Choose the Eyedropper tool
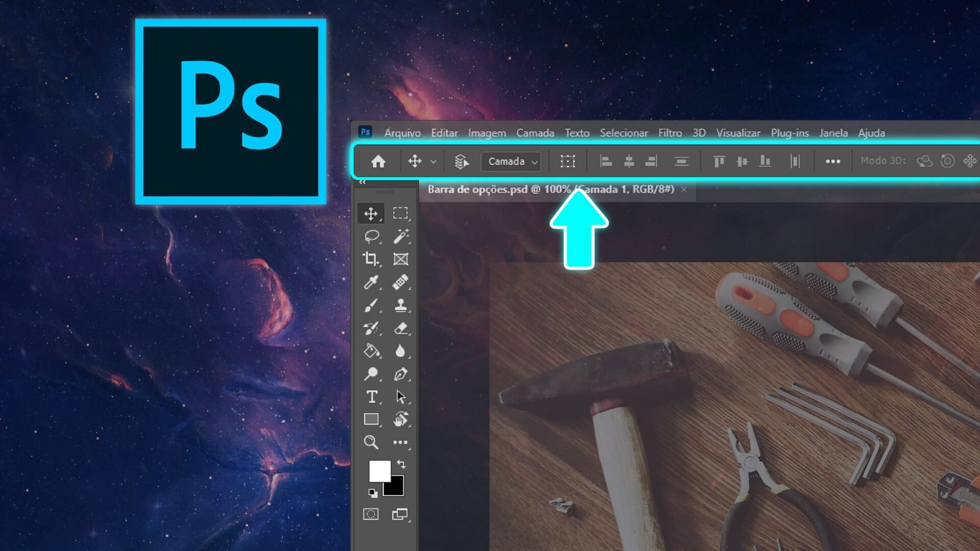This screenshot has height=551, width=980. coord(371,282)
